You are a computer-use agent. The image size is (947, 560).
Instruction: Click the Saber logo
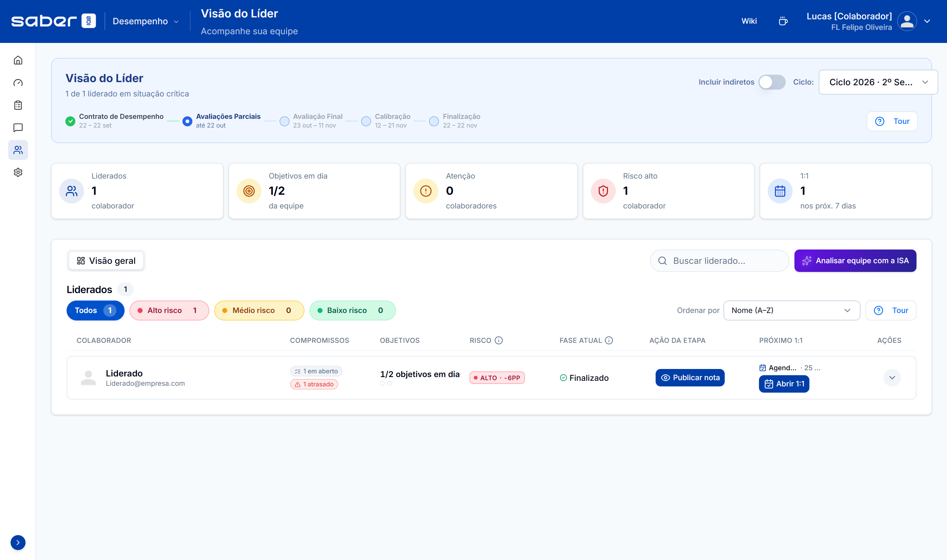point(53,21)
